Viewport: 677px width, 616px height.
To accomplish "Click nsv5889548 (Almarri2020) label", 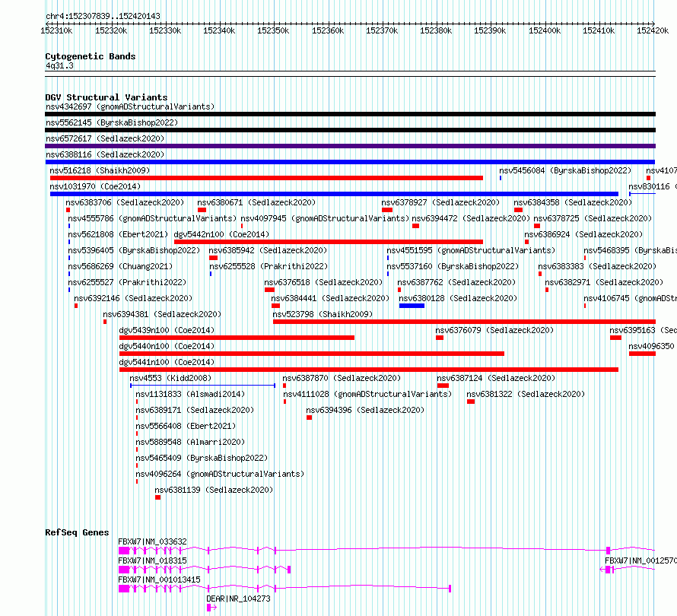I will click(x=190, y=442).
